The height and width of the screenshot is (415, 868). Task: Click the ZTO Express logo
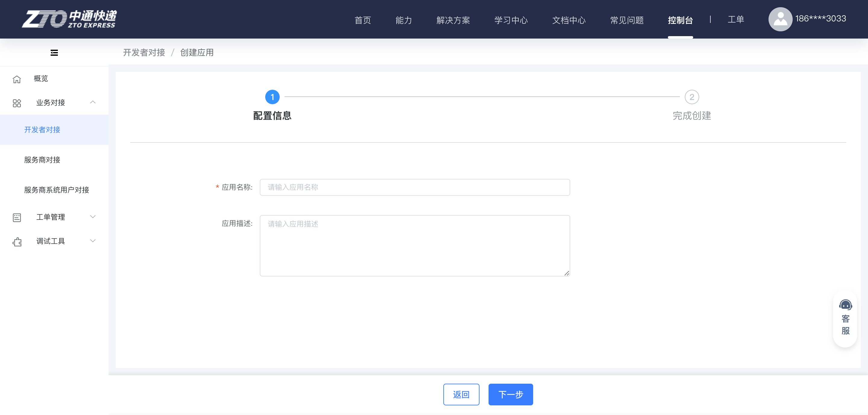click(x=69, y=19)
